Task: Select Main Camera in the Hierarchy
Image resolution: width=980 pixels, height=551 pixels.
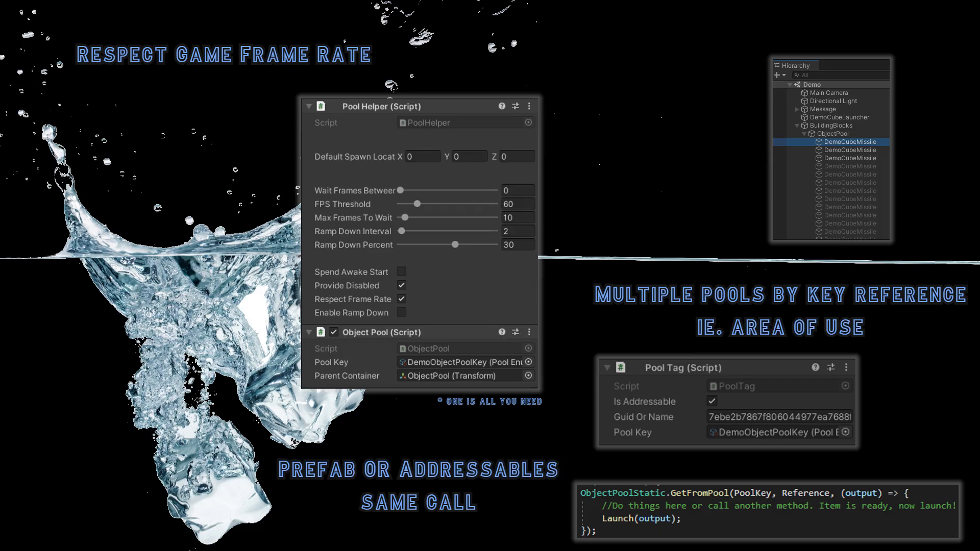Action: [x=828, y=93]
